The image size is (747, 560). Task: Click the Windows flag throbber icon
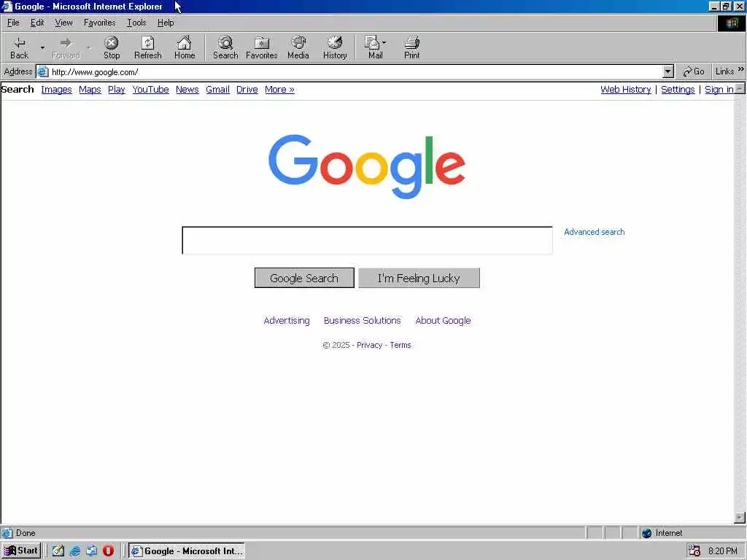(x=732, y=23)
